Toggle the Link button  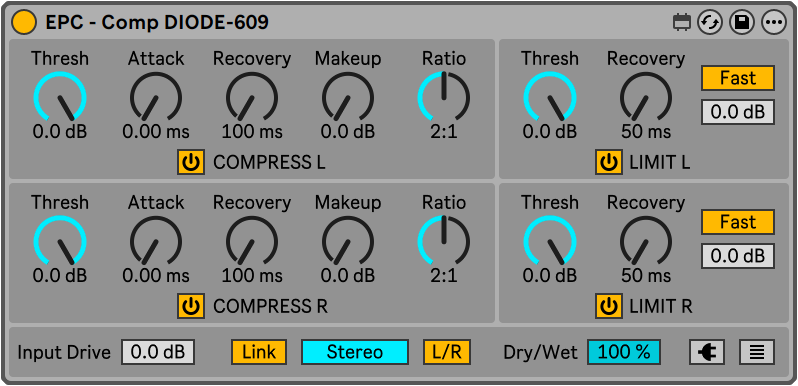pos(259,352)
